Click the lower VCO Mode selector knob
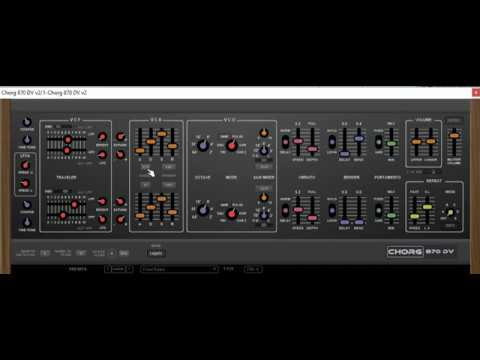Screen dimensions: 480x360 click(x=231, y=213)
